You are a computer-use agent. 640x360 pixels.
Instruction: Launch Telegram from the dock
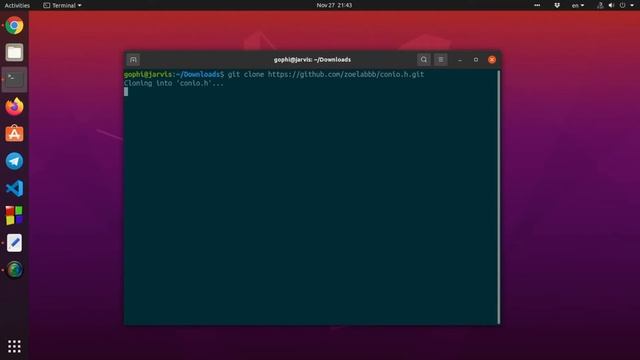[14, 161]
